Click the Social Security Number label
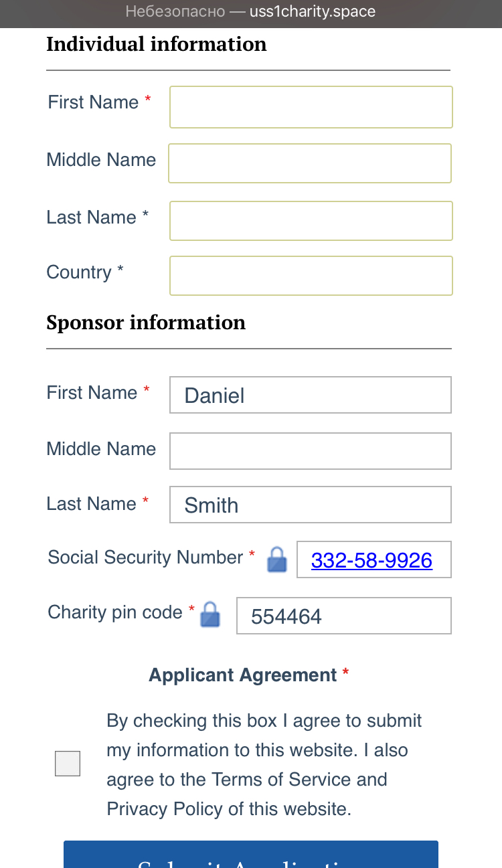This screenshot has width=502, height=868. [x=145, y=557]
